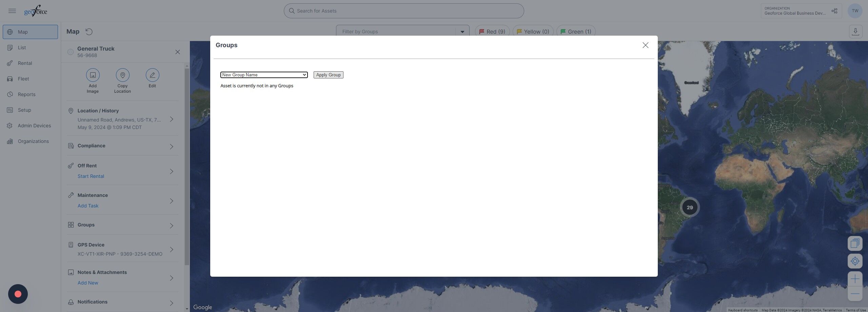The height and width of the screenshot is (312, 868).
Task: Go to the List view
Action: (x=30, y=48)
